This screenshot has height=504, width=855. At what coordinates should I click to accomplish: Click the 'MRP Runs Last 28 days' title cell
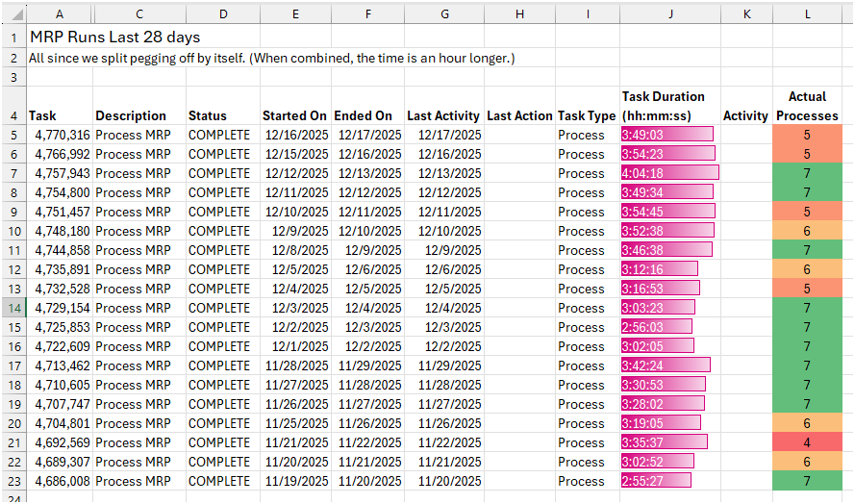coord(114,38)
